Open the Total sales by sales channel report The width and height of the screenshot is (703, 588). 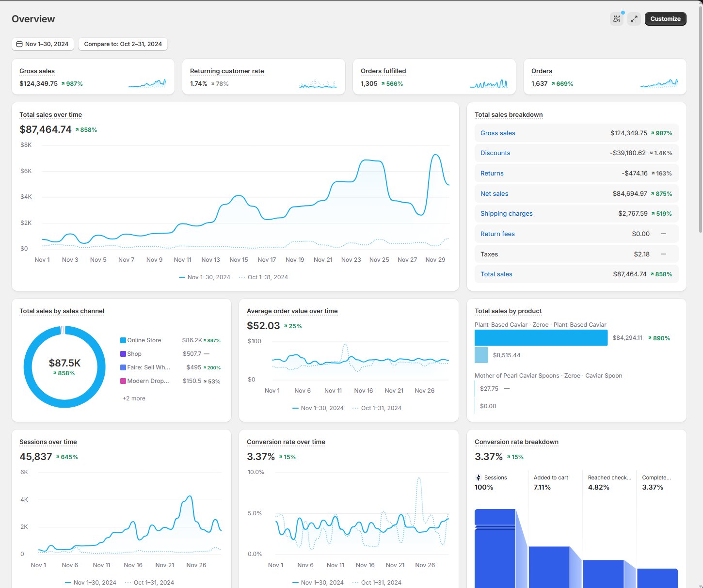point(61,311)
